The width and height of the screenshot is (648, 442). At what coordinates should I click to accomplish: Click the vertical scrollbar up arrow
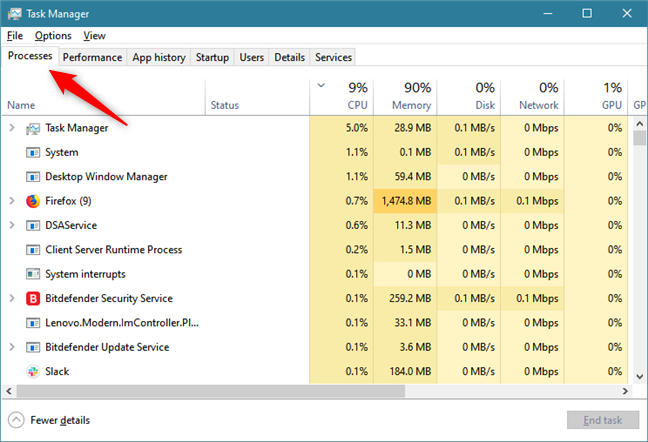639,124
